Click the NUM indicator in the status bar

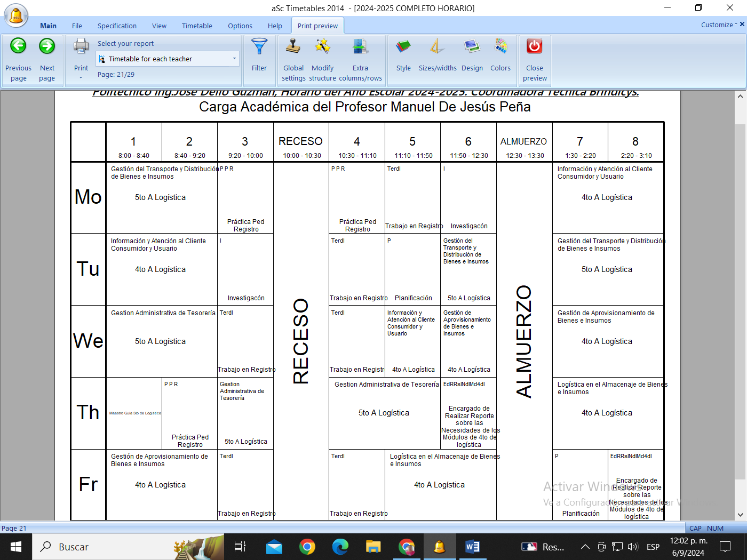(x=715, y=528)
